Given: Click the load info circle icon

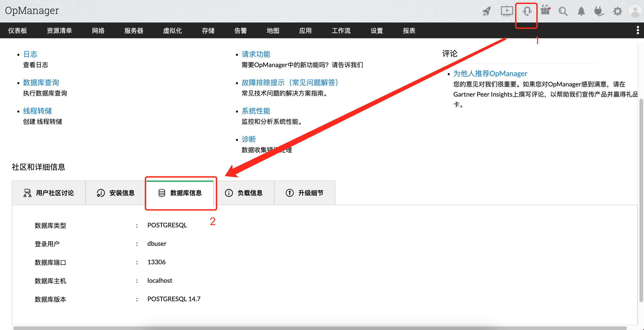Looking at the screenshot, I should pos(229,193).
